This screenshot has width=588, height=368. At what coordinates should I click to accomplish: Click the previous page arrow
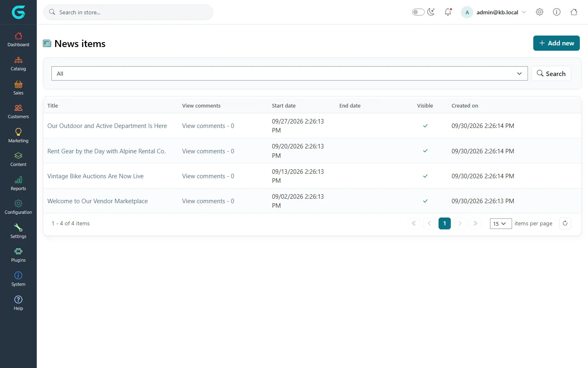tap(429, 223)
